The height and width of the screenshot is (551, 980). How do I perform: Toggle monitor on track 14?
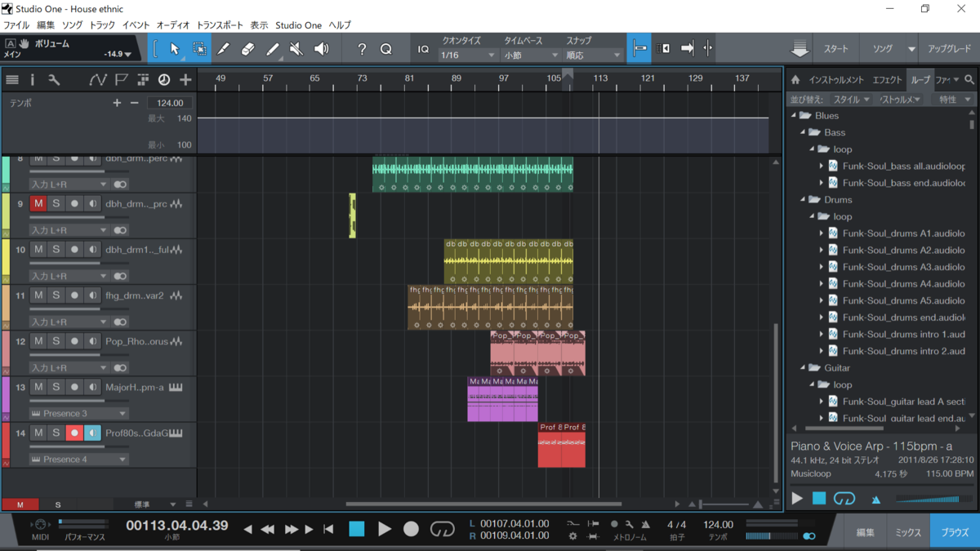92,433
